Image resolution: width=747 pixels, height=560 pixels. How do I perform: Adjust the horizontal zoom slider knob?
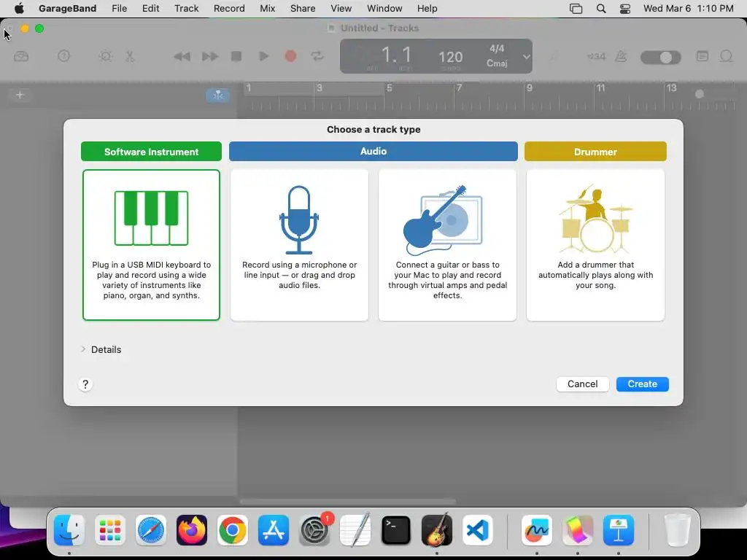(700, 94)
